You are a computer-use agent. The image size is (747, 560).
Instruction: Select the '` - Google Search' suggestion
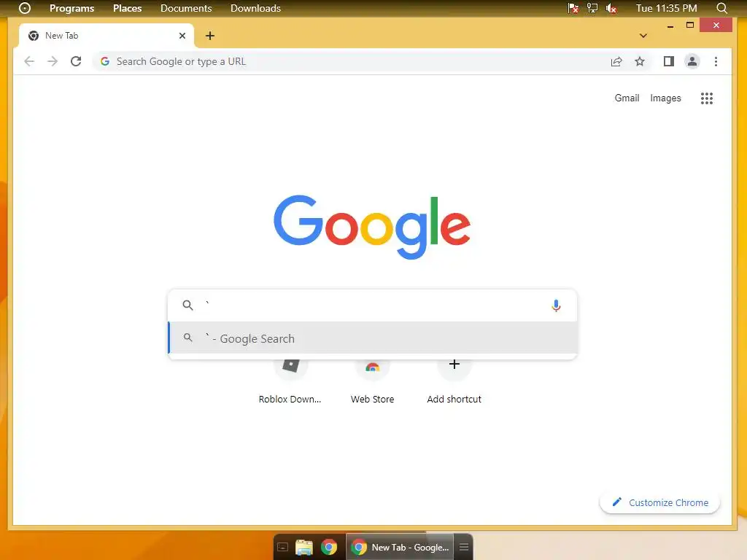(x=373, y=338)
